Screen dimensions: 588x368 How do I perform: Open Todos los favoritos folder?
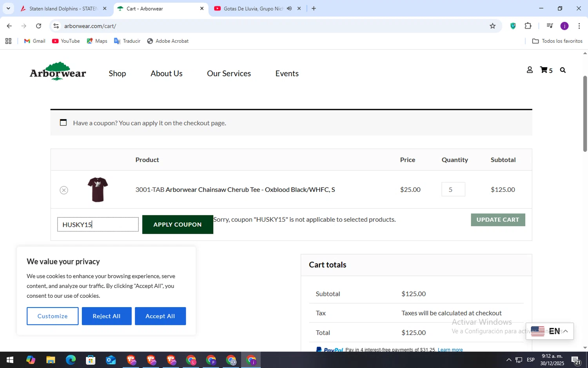tap(557, 41)
